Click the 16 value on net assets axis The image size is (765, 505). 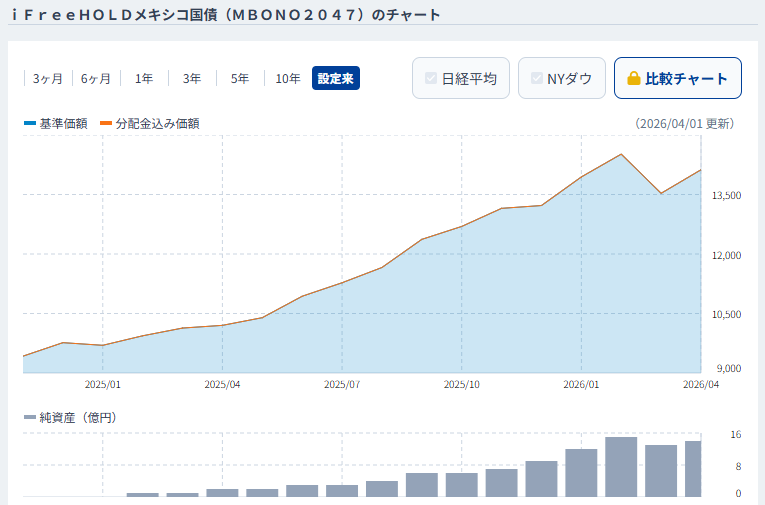pos(736,434)
